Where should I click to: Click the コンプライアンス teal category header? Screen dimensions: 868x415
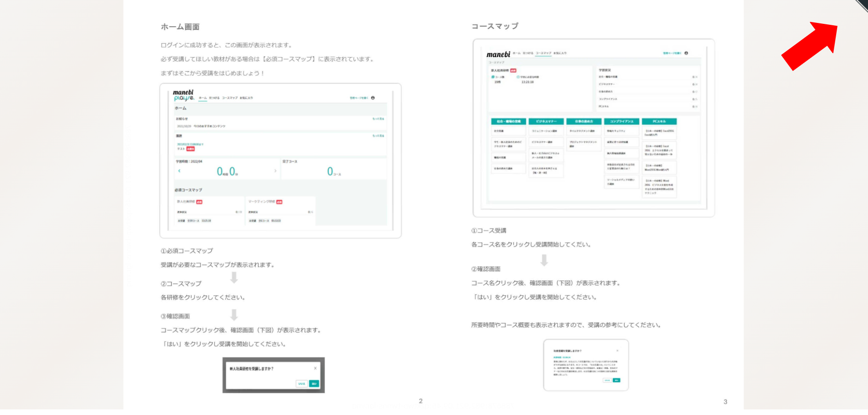[x=621, y=122]
